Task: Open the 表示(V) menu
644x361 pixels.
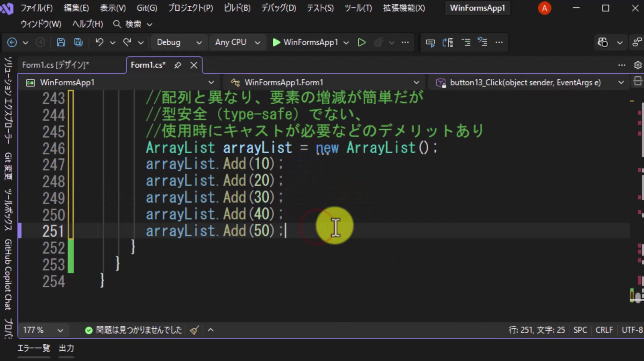Action: [x=113, y=8]
